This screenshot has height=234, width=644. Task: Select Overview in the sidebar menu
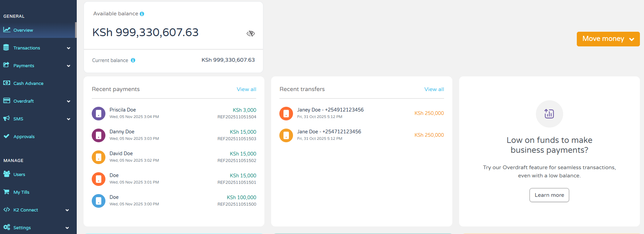(23, 30)
